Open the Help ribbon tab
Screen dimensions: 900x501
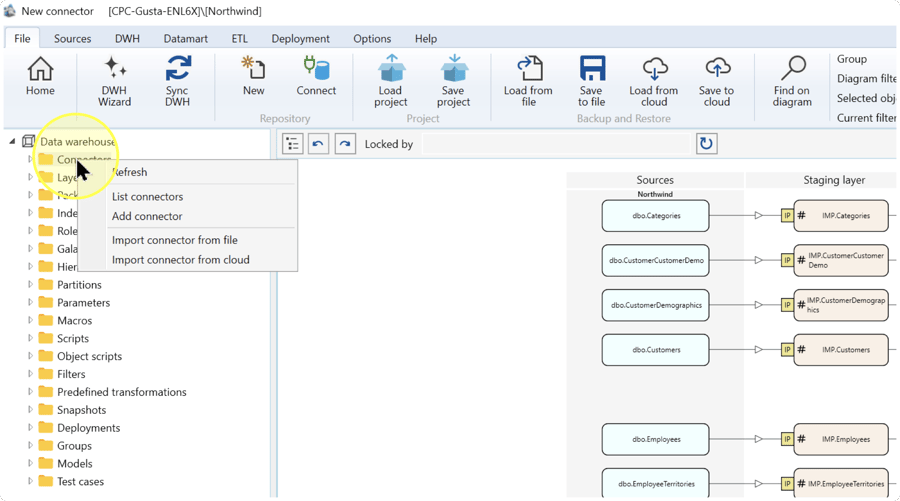click(426, 38)
